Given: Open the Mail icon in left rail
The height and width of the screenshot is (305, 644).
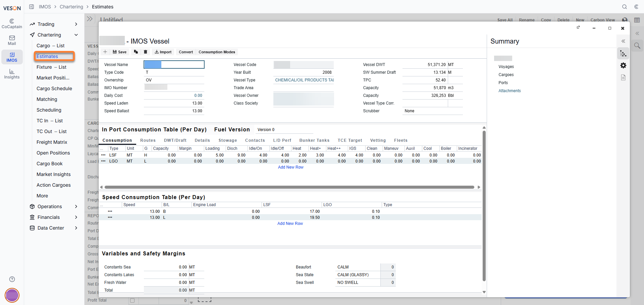Looking at the screenshot, I should [x=12, y=40].
